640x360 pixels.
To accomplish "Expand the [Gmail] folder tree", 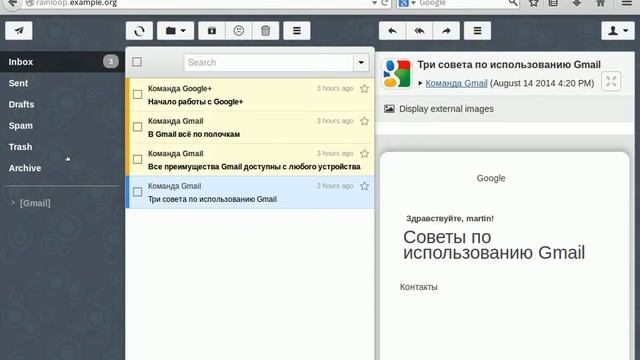I will pyautogui.click(x=13, y=202).
